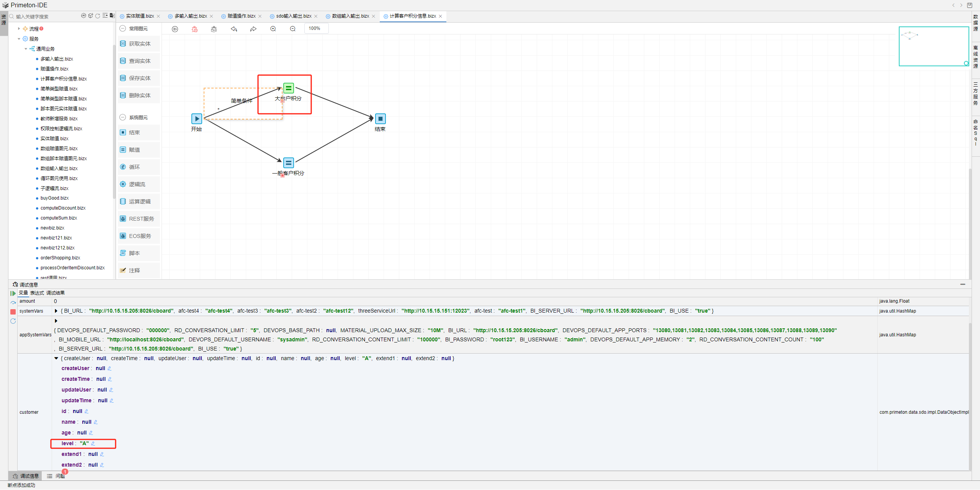Click the zoom in magnifier icon

point(273,29)
